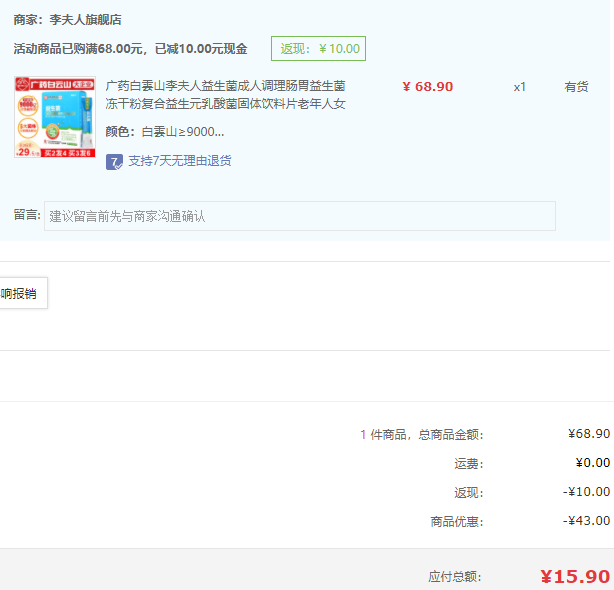Click the 有货 stock status
Image resolution: width=614 pixels, height=590 pixels.
tap(576, 87)
